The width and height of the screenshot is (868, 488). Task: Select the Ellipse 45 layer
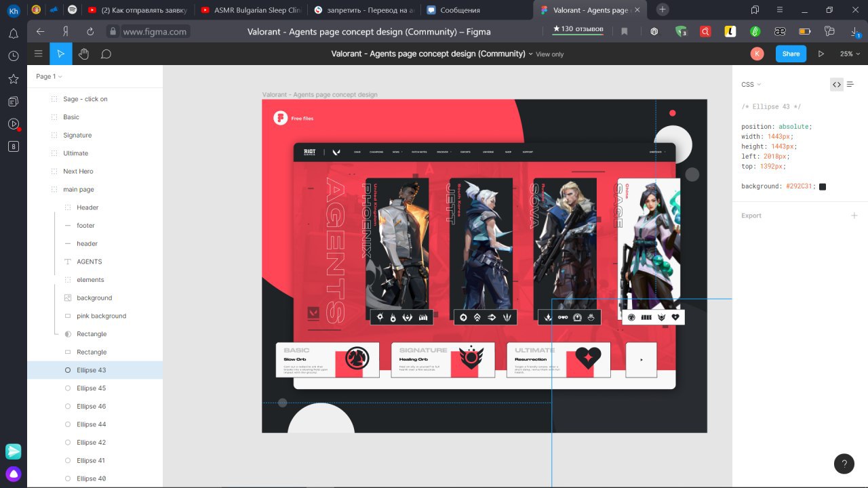click(x=95, y=388)
